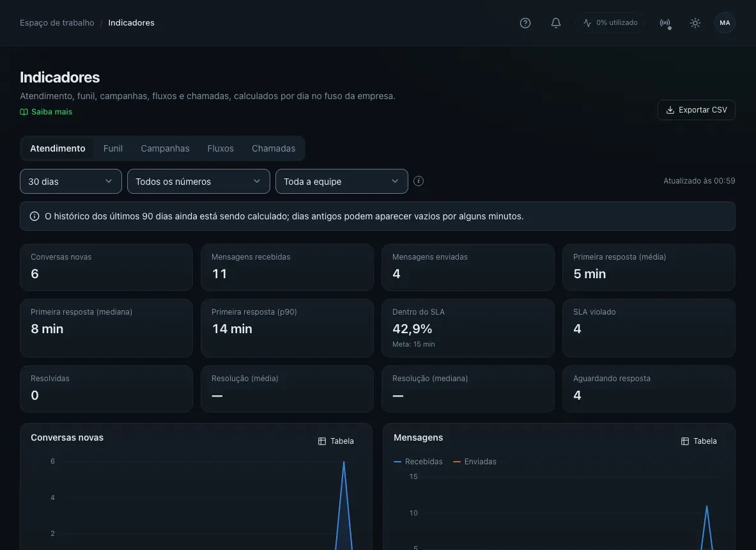Image resolution: width=756 pixels, height=550 pixels.
Task: Click the Exportar CSV button
Action: [x=696, y=110]
